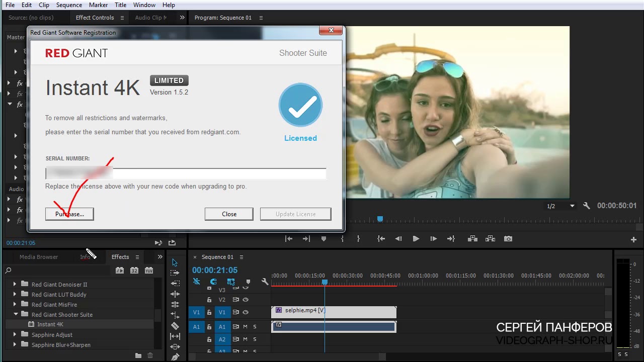644x362 pixels.
Task: Select the Slip tool
Action: point(175,336)
